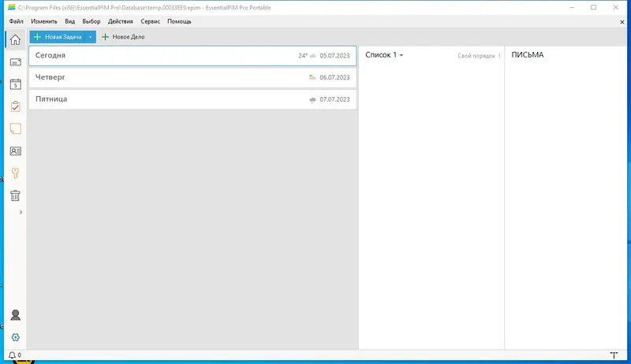This screenshot has width=631, height=364.
Task: Click the 07.07.2023 date
Action: [334, 99]
